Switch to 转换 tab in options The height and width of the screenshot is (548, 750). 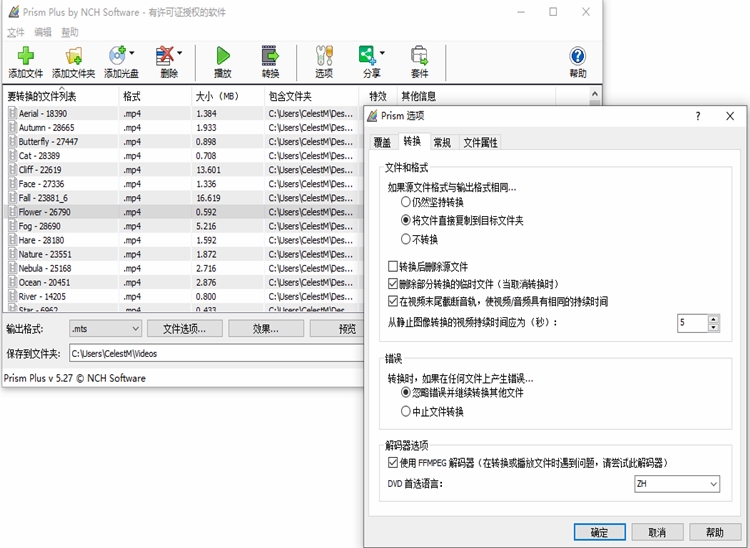click(412, 141)
